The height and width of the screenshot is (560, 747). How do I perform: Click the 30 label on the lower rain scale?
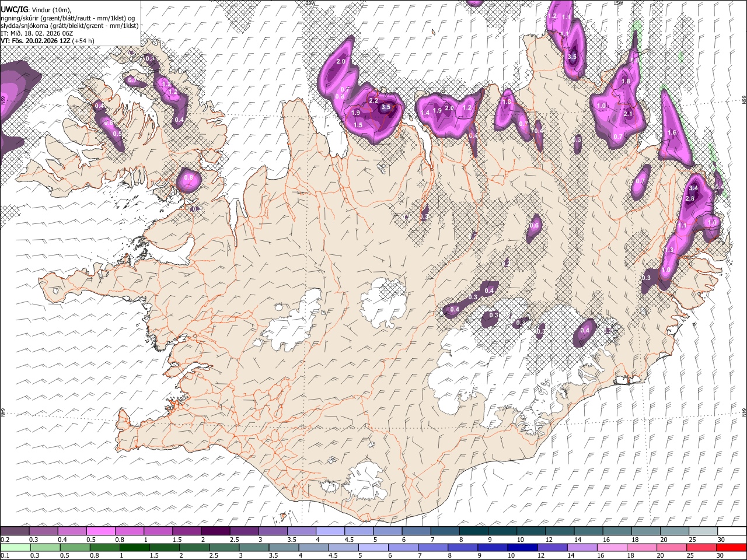[721, 555]
